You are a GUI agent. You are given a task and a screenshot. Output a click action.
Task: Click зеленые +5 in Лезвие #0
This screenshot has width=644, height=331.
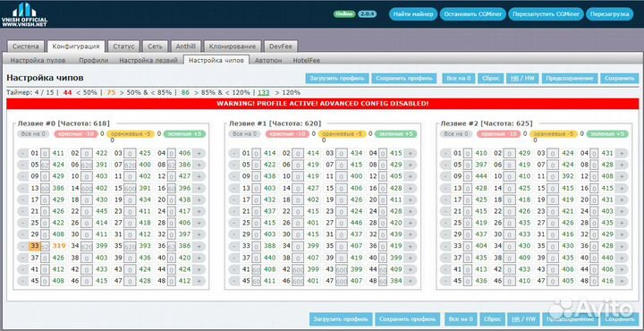[185, 134]
